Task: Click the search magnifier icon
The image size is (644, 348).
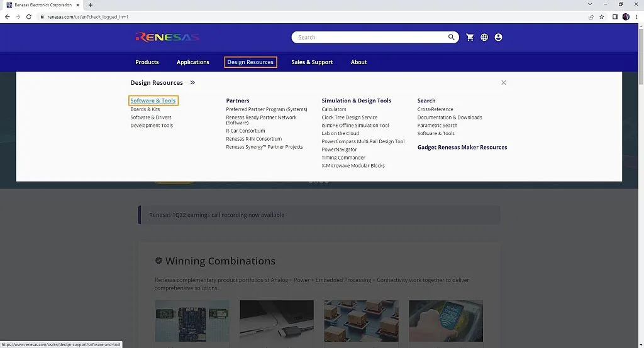Action: click(x=452, y=37)
